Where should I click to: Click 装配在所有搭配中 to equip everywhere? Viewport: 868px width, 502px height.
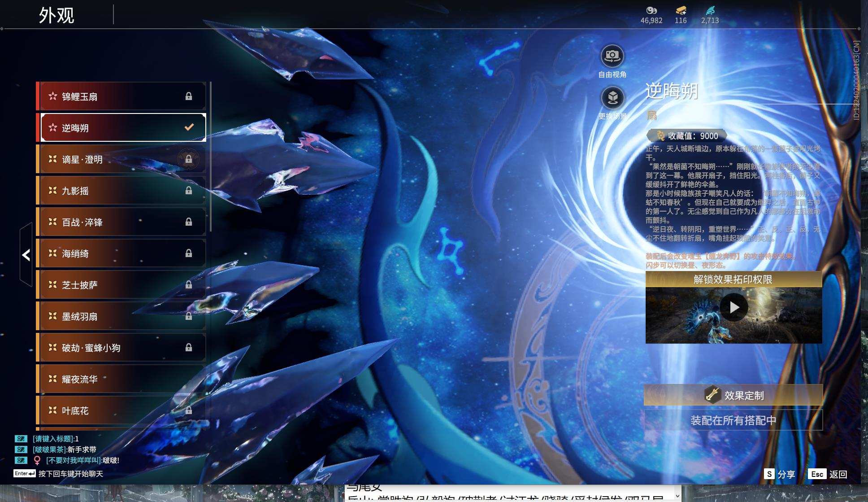coord(733,420)
